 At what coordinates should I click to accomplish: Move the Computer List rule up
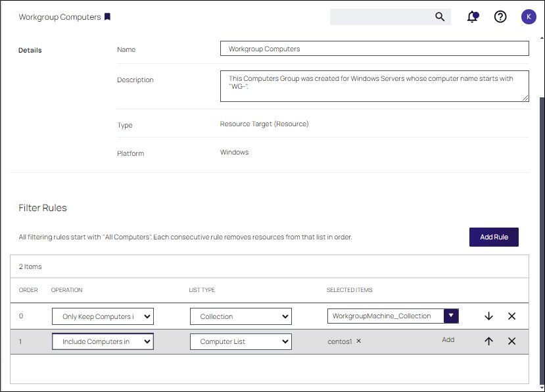point(488,341)
